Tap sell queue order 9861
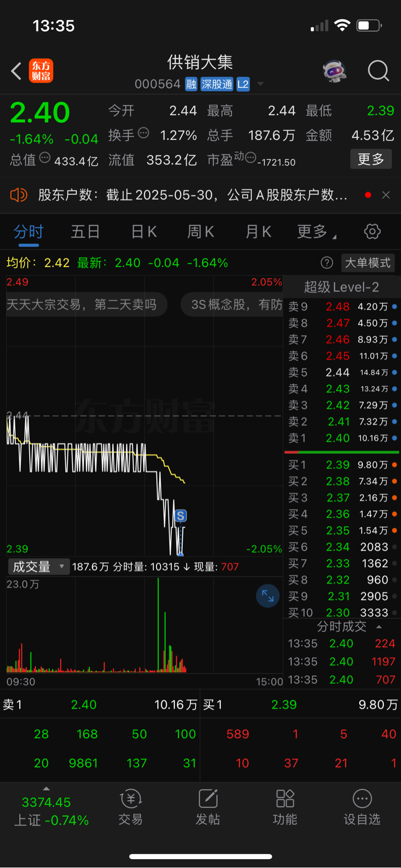This screenshot has height=868, width=401. click(84, 763)
